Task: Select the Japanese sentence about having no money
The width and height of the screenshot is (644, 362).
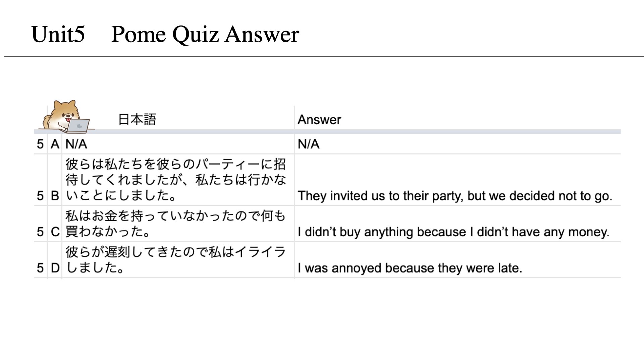Action: click(175, 224)
